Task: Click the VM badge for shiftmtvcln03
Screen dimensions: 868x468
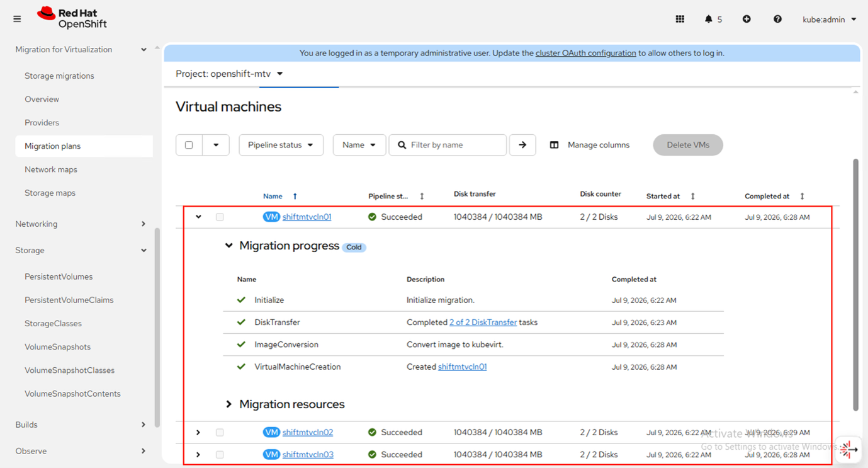Action: (271, 454)
